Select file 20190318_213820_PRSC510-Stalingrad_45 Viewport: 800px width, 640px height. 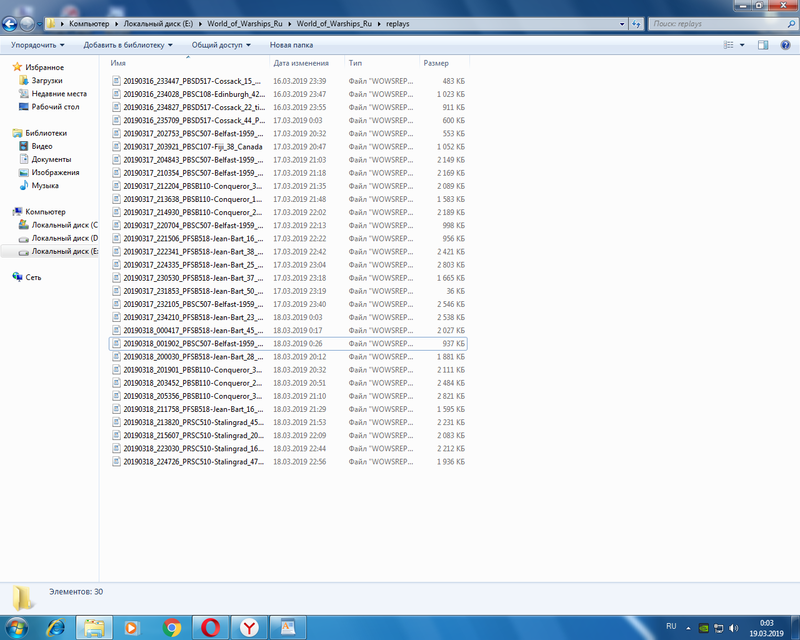tap(288, 422)
